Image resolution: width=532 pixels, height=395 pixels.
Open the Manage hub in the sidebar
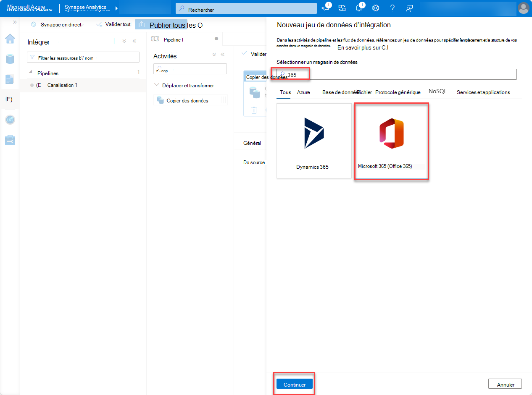coord(10,140)
